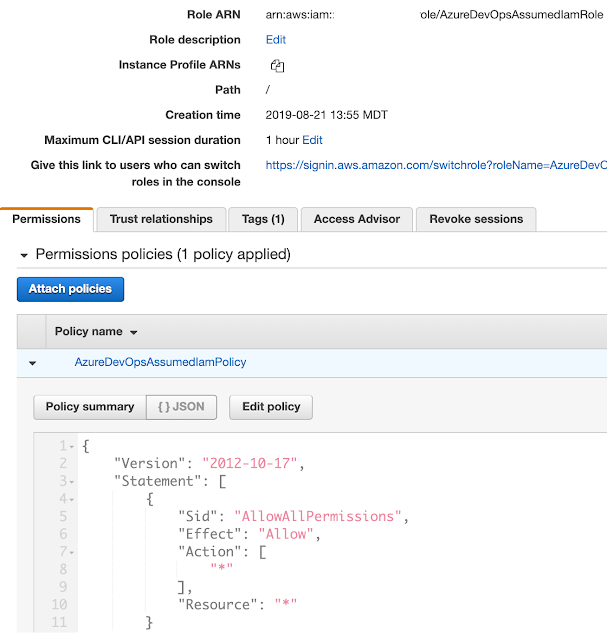Click the Resource "*" value
Image resolution: width=607 pixels, height=640 pixels.
coord(286,603)
